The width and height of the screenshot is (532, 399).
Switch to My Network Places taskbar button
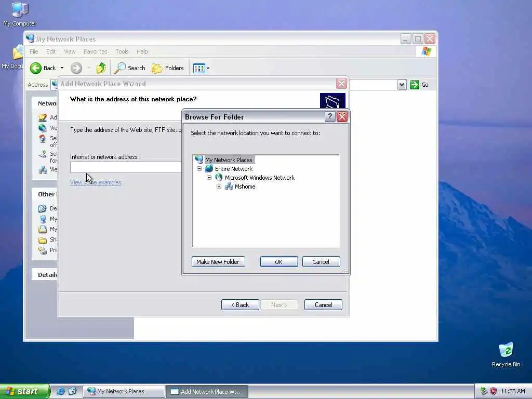[124, 392]
